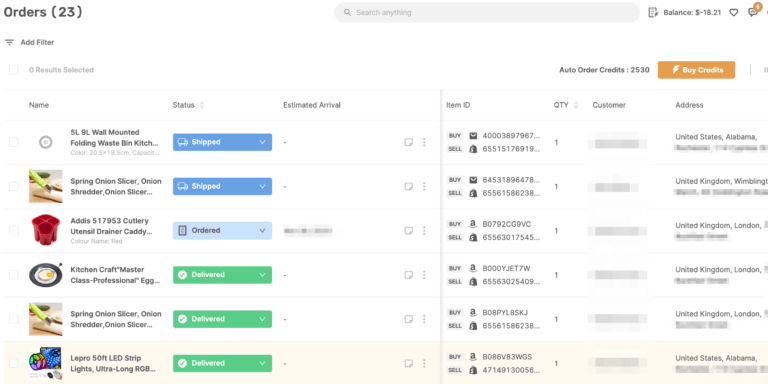
Task: Click the Lepro LED strip lights thumbnail
Action: (45, 363)
